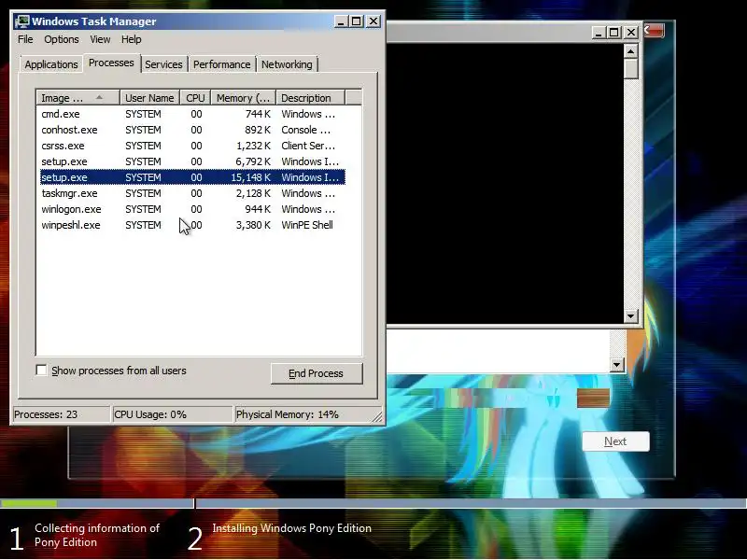The height and width of the screenshot is (560, 747).
Task: Click CPU Usage: 0% status entry
Action: [172, 414]
